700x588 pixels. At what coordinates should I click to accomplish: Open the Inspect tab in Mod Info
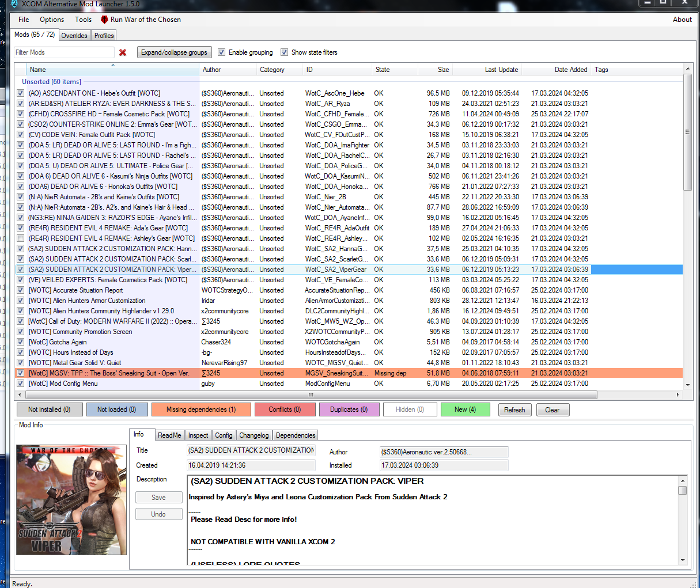(198, 435)
